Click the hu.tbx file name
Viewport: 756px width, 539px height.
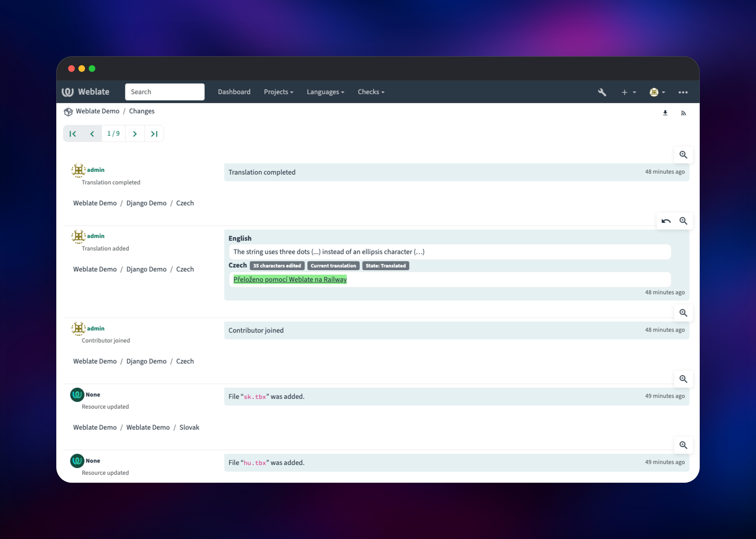pos(255,463)
